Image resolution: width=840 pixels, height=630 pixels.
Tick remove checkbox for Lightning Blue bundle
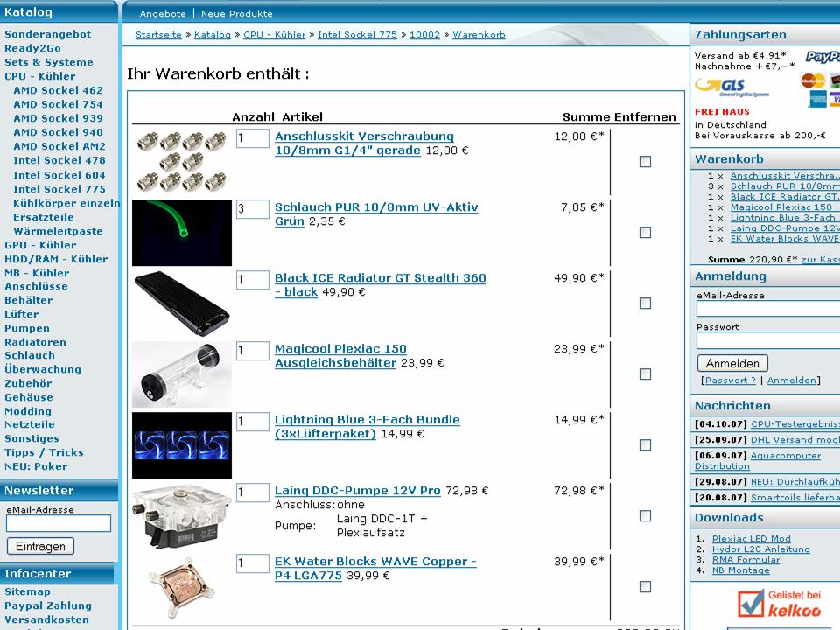645,444
